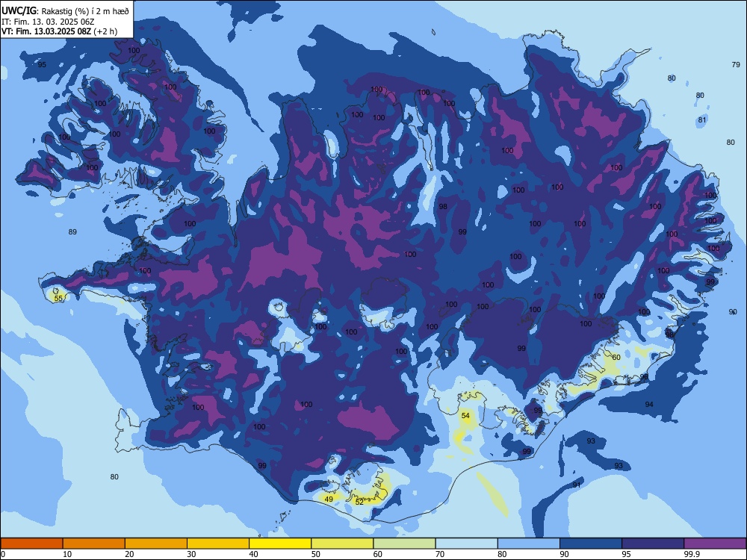Click the dark indigo 95–99.9 legend swatch
Viewport: 747px width, 560px height.
pyautogui.click(x=653, y=544)
